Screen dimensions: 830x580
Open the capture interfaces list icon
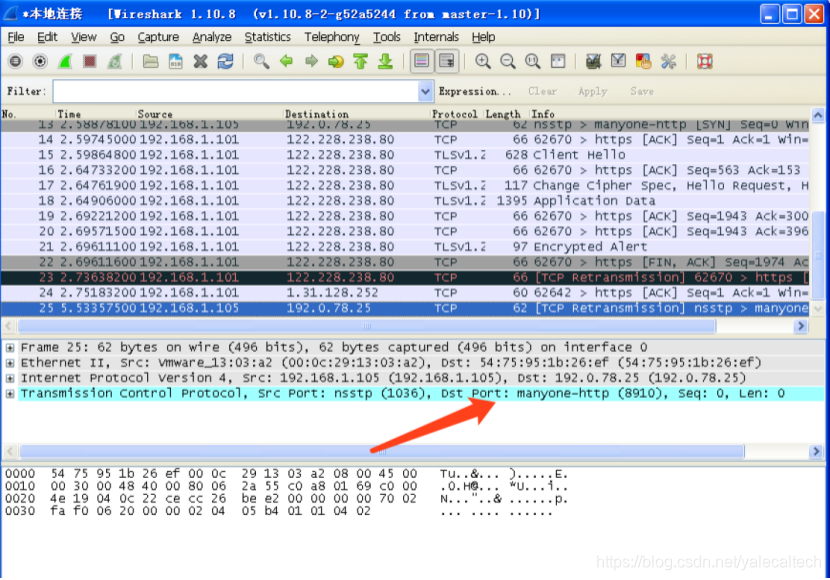(15, 61)
